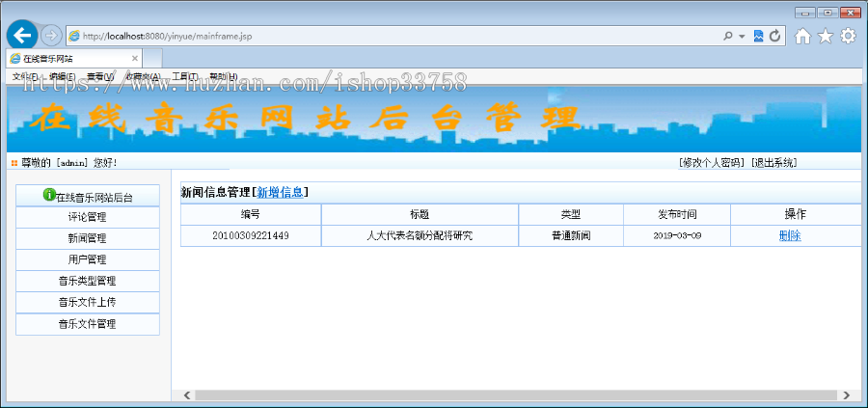
Task: Open the 查看(V) menu
Action: [100, 76]
